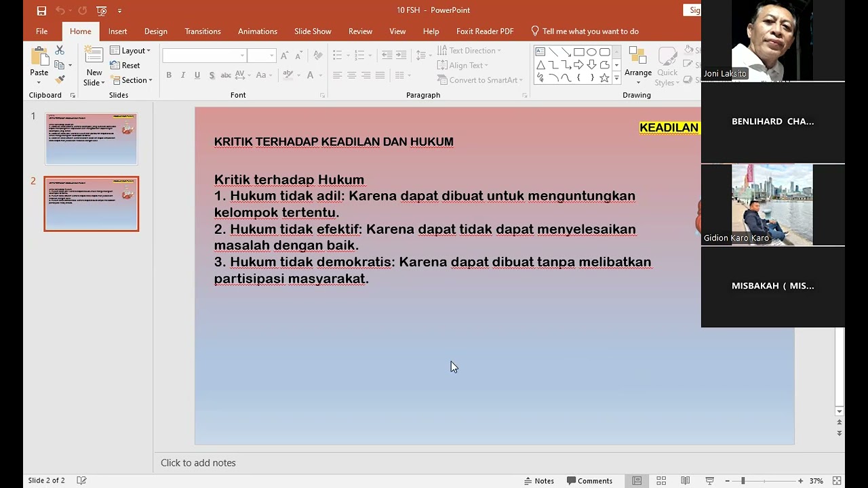Screen dimensions: 868x488
Task: Select the Text Box shape
Action: pyautogui.click(x=540, y=52)
